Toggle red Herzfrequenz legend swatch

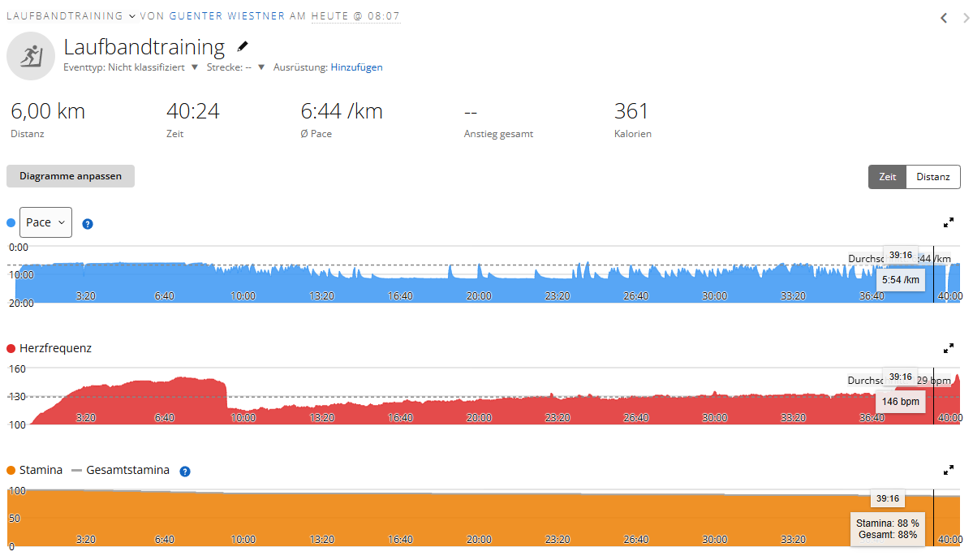pyautogui.click(x=11, y=348)
